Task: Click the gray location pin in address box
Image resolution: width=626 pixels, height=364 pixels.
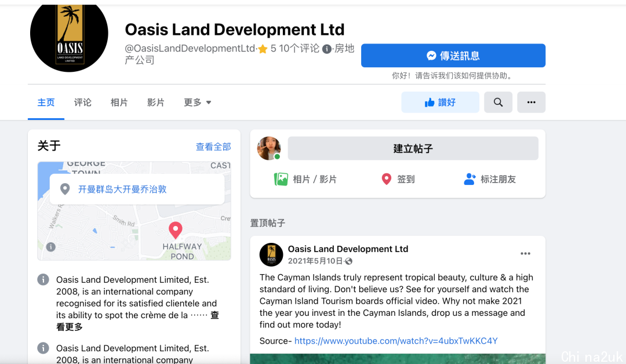Action: pos(65,189)
